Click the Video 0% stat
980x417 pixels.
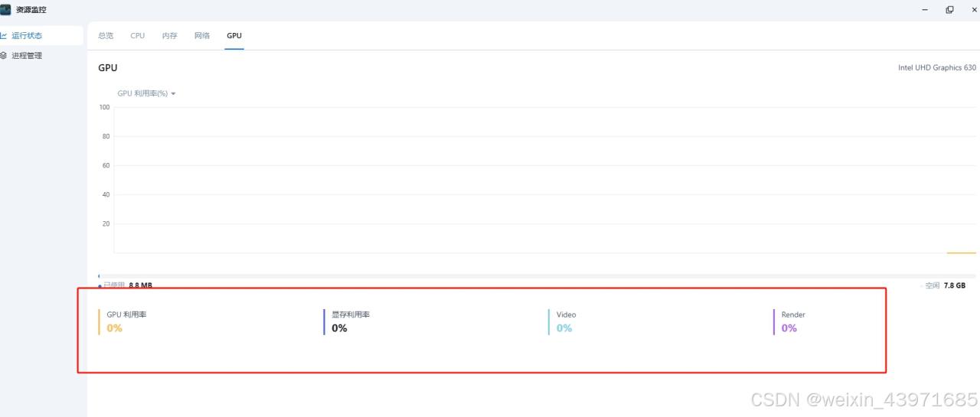[x=564, y=328]
